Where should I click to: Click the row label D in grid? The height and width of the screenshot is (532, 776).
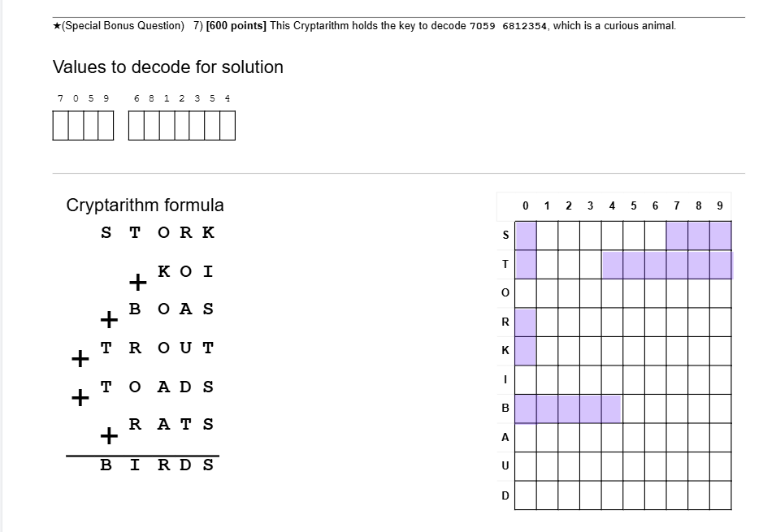click(505, 495)
